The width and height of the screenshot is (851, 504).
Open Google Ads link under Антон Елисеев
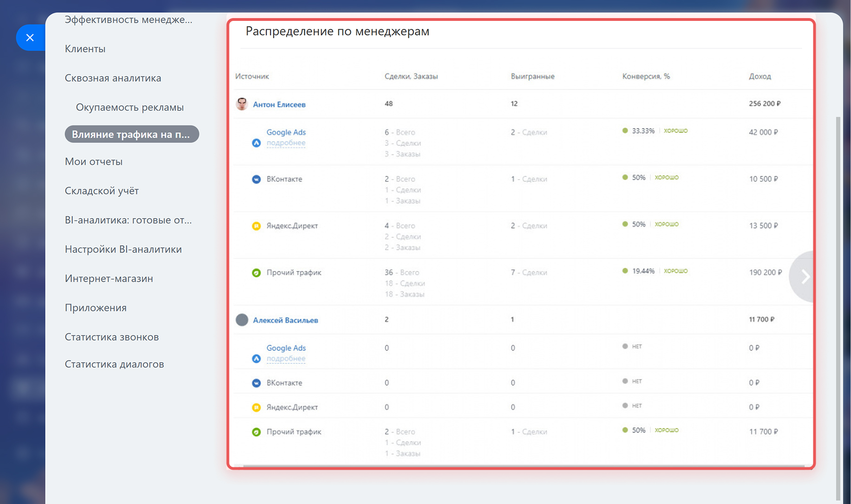(x=286, y=132)
